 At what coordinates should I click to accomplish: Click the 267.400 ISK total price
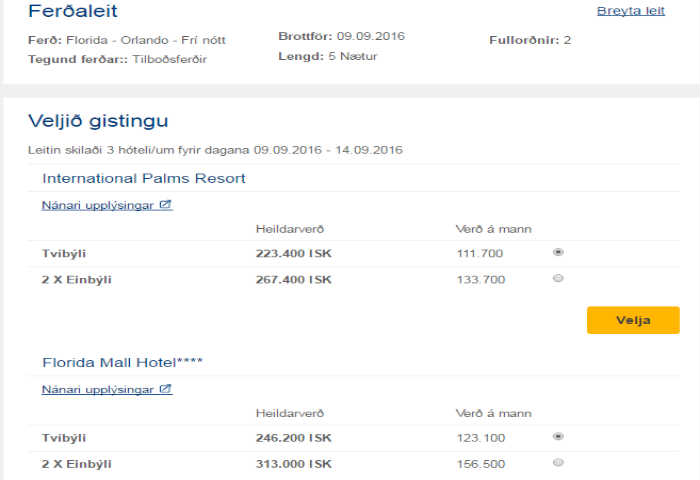[293, 279]
